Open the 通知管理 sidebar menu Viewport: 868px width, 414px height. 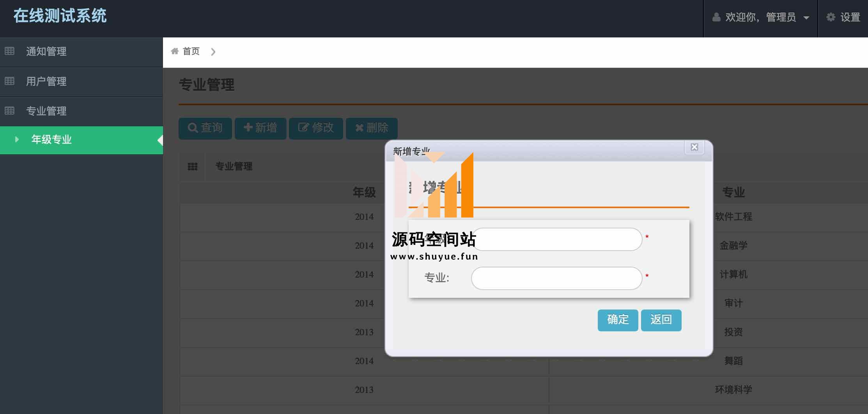81,51
